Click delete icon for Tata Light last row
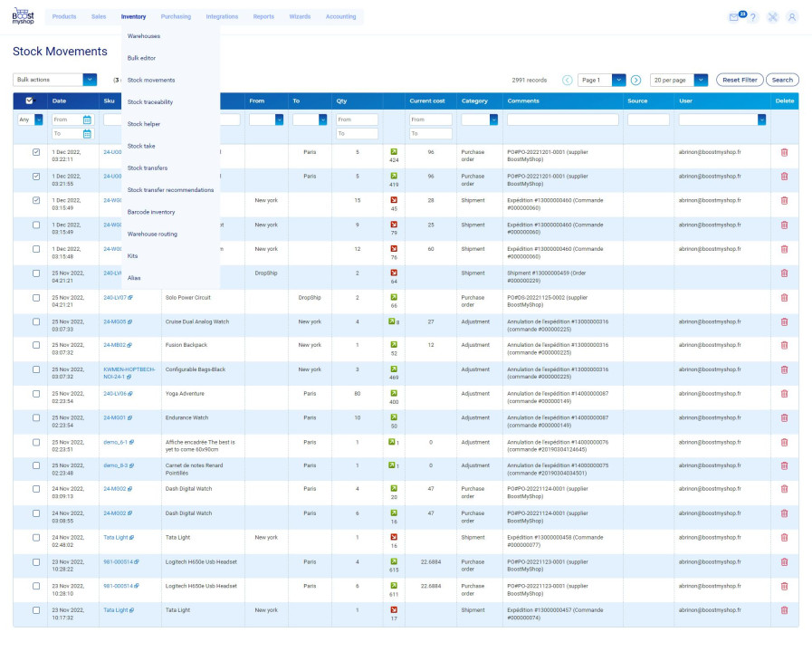The height and width of the screenshot is (661, 812). click(x=784, y=610)
